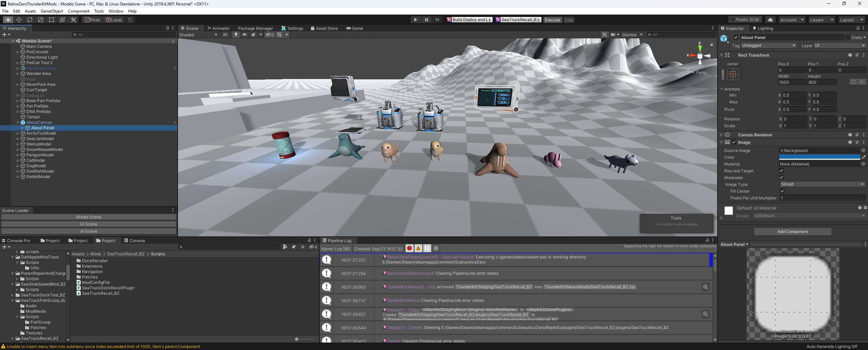Toggle Pivot handle position
Viewport: 868px width, 350px height.
coord(92,20)
